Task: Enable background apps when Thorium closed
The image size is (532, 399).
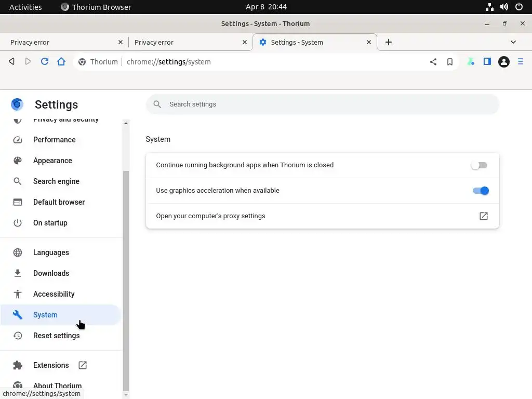Action: tap(479, 165)
